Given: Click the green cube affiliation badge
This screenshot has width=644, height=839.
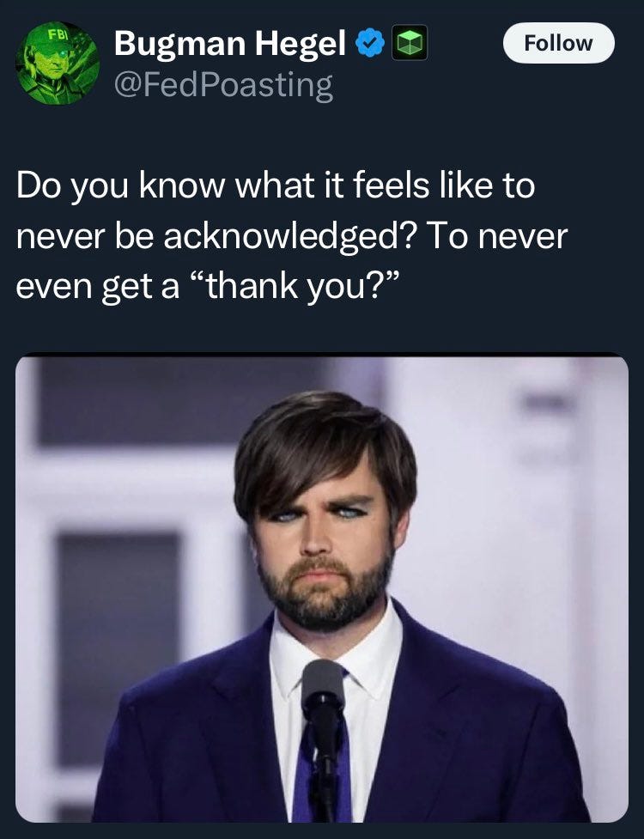Looking at the screenshot, I should click(410, 42).
